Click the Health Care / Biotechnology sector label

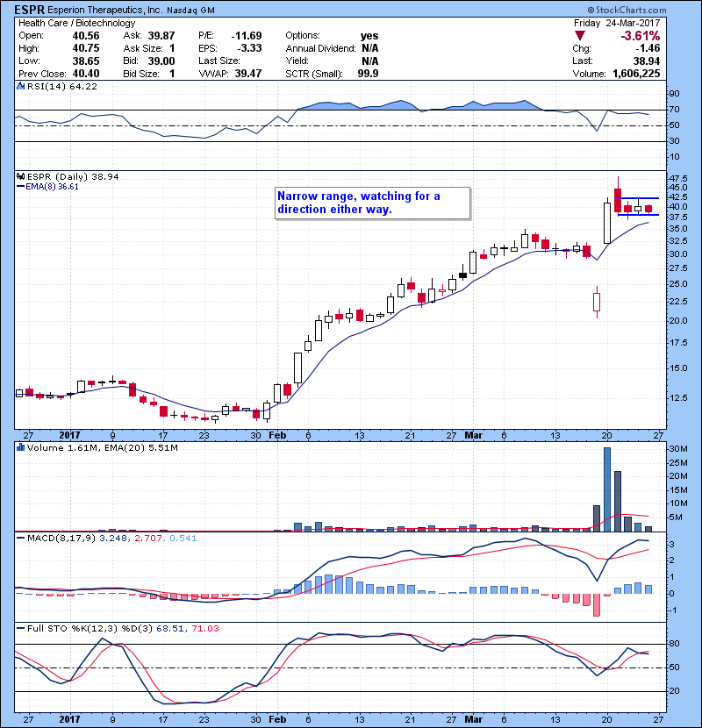click(x=77, y=23)
